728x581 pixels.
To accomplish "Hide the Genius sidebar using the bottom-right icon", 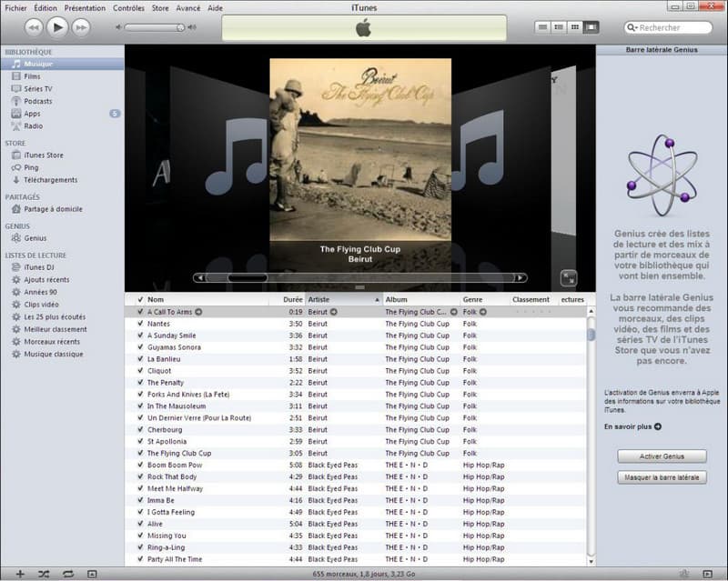I will (x=709, y=574).
